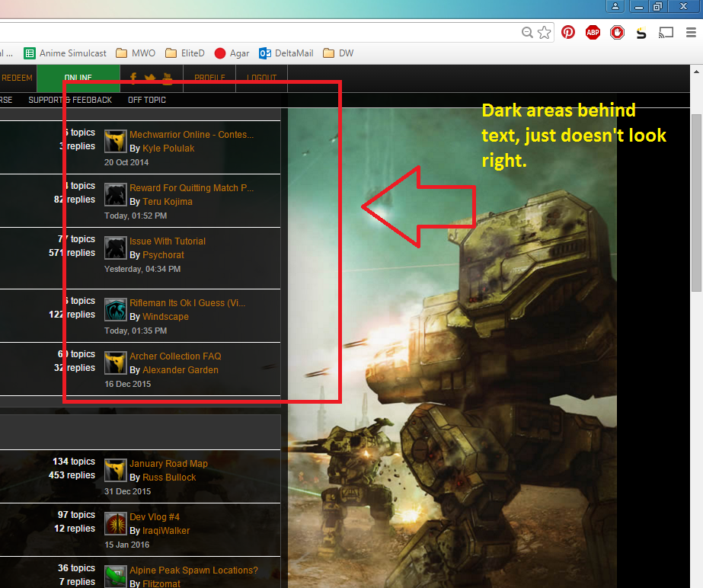Click the '134 topics' count
Screen dimensions: 703x588
[74, 462]
